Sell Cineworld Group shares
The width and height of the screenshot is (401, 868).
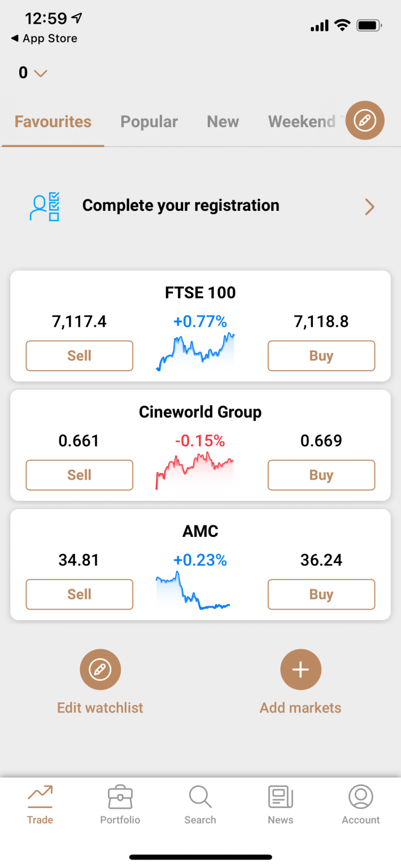[x=79, y=475]
